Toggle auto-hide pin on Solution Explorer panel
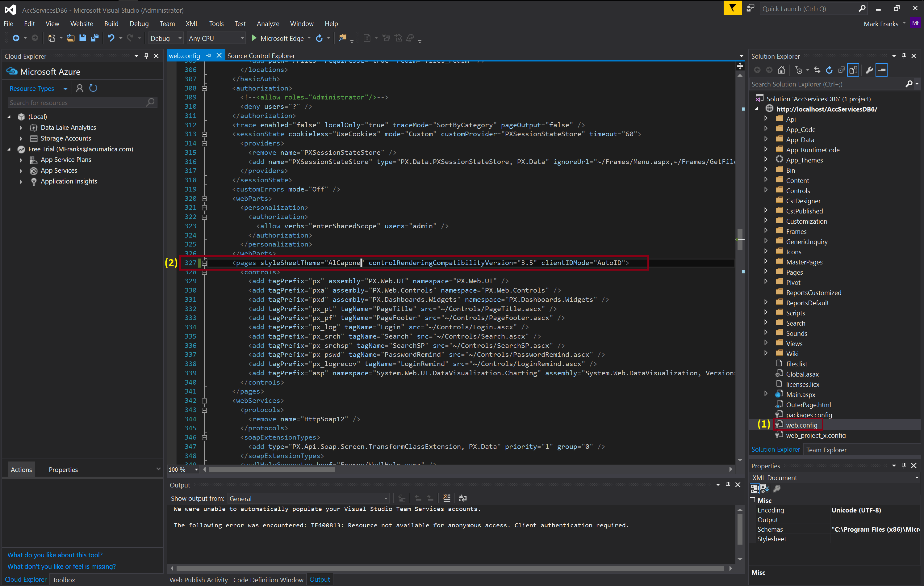The height and width of the screenshot is (586, 924). pos(904,56)
